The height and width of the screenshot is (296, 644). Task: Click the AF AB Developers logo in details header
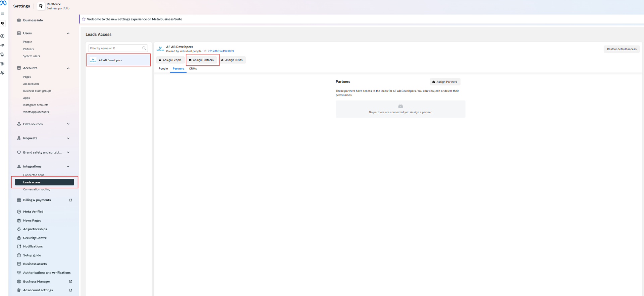160,49
